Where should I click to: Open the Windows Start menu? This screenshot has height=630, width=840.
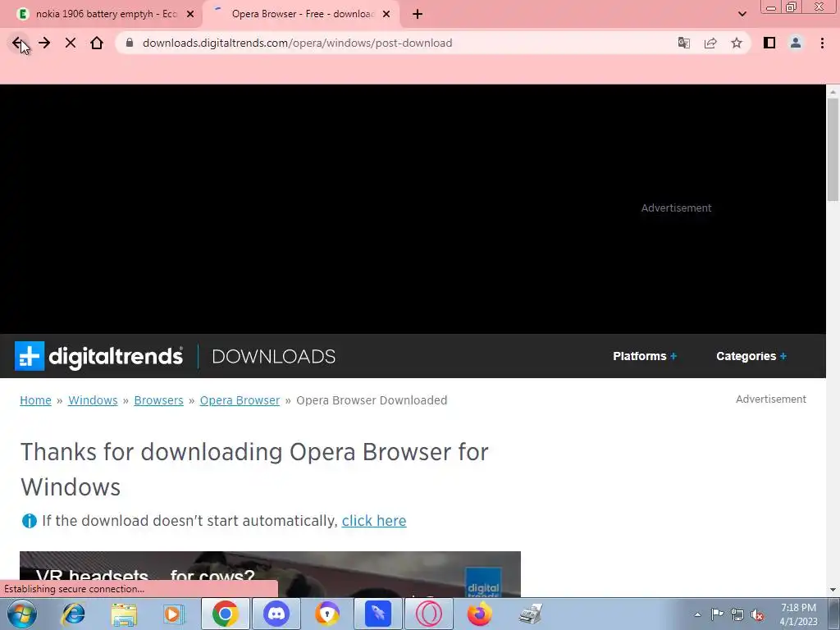(x=22, y=614)
